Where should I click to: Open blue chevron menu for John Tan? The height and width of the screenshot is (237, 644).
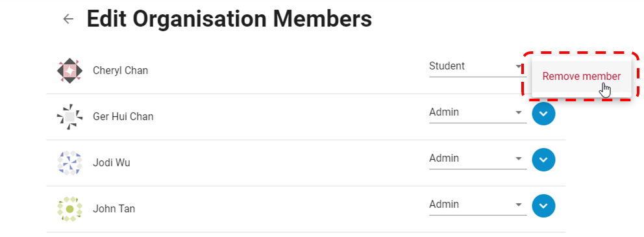click(x=543, y=205)
